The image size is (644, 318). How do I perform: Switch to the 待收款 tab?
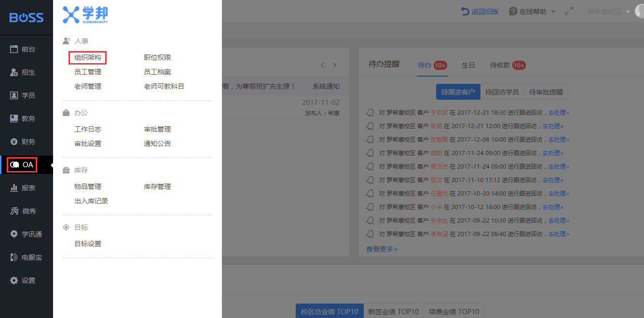pos(507,65)
